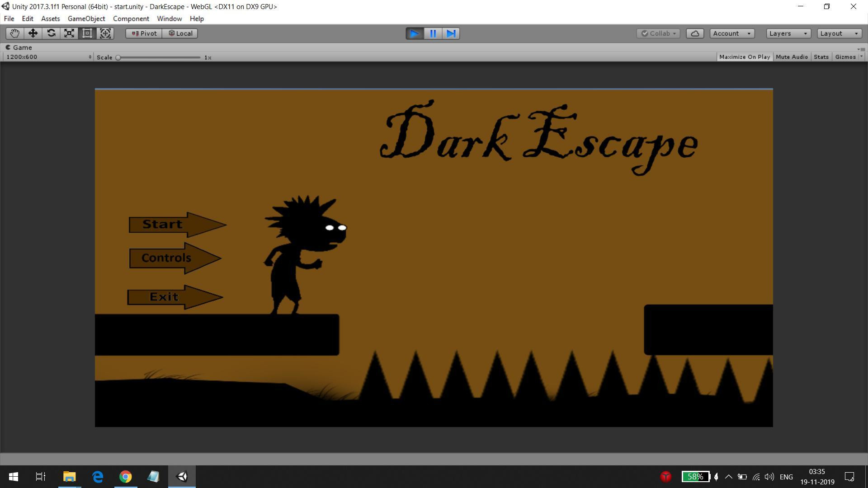Screen dimensions: 868x488
Task: Open the Window menu
Action: tap(169, 19)
